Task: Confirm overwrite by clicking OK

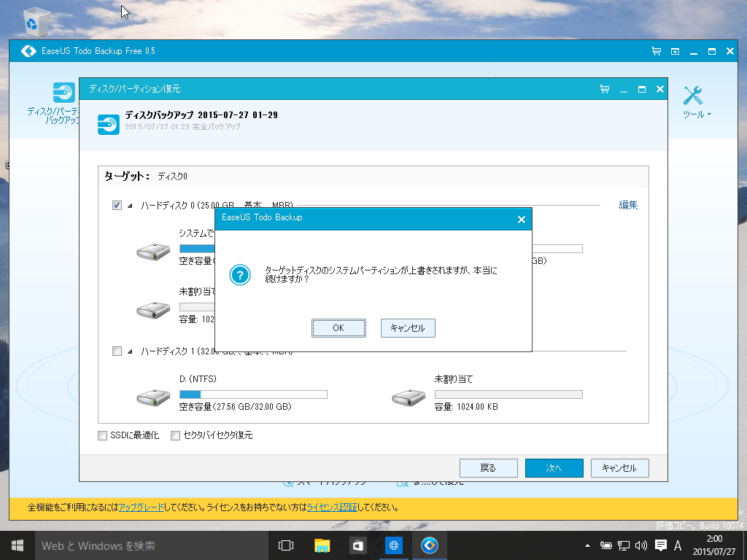Action: click(338, 328)
